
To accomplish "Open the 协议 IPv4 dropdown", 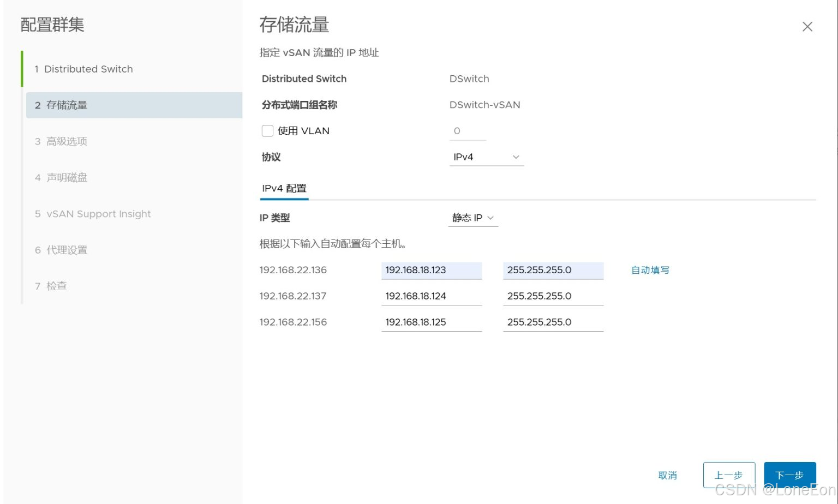I will pos(487,157).
